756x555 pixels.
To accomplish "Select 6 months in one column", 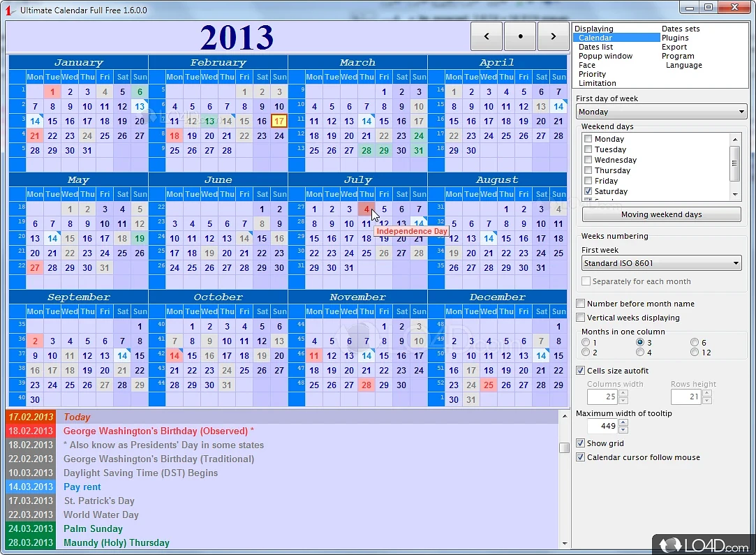I will pos(695,342).
